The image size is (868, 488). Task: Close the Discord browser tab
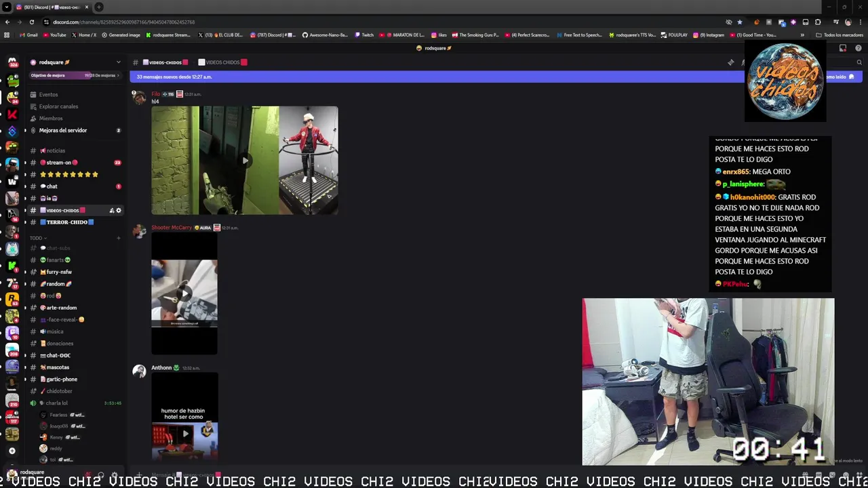[87, 7]
